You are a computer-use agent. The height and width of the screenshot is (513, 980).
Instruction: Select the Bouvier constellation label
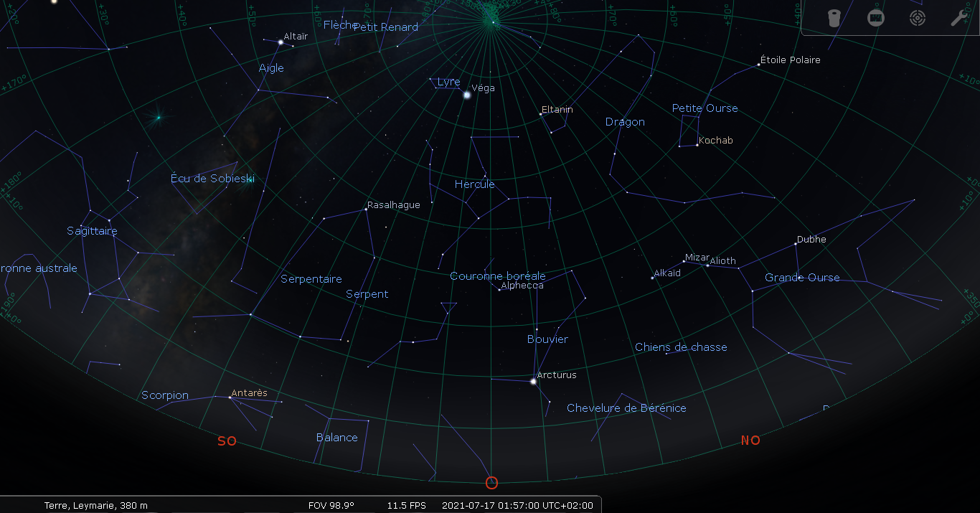tap(547, 339)
